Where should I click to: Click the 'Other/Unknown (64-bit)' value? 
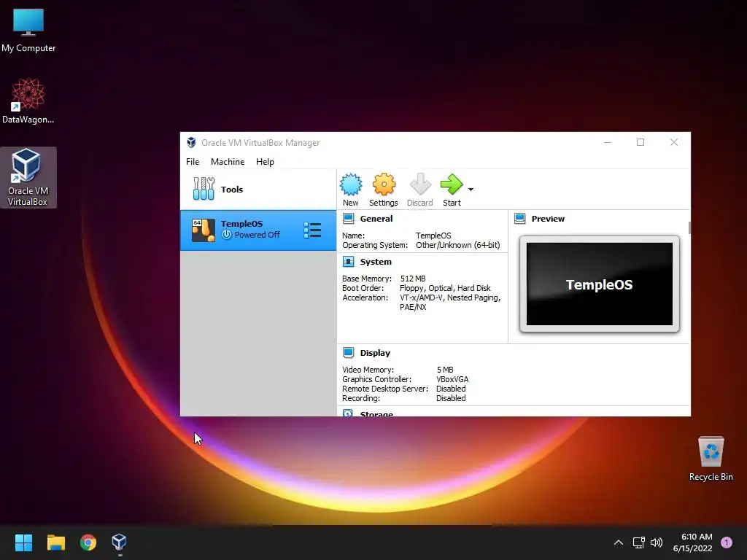(458, 245)
